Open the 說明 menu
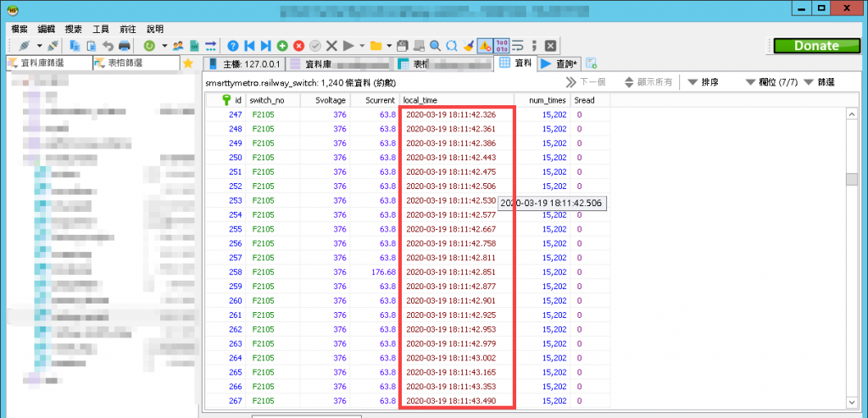 tap(156, 29)
